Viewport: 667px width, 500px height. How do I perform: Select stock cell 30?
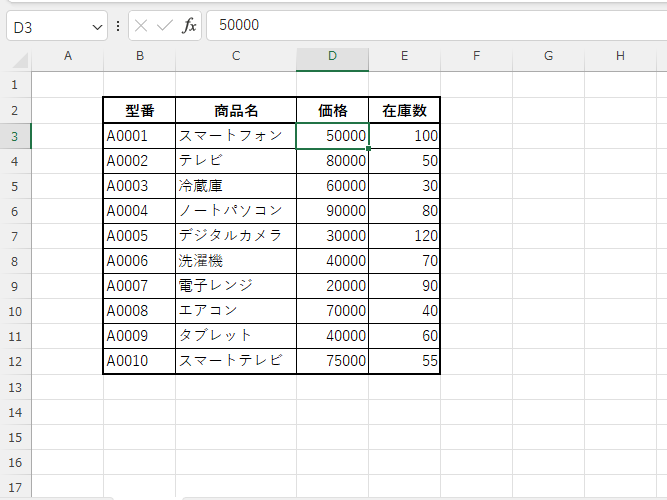(404, 186)
